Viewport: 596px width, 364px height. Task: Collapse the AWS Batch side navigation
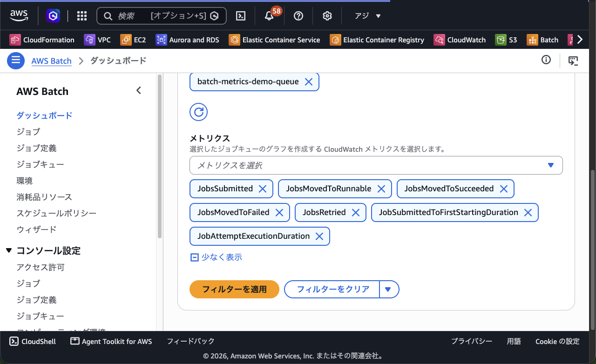[138, 90]
